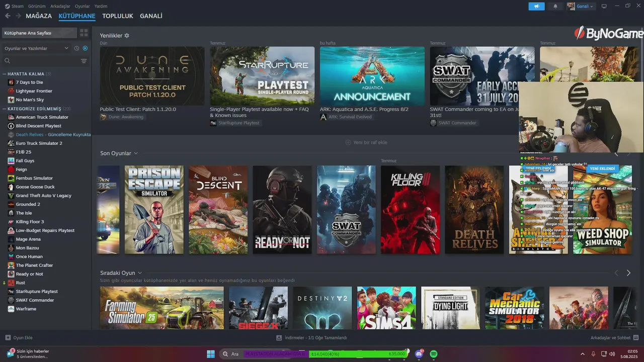Image resolution: width=644 pixels, height=362 pixels.
Task: Click the Warframe game icon
Action: tap(11, 309)
